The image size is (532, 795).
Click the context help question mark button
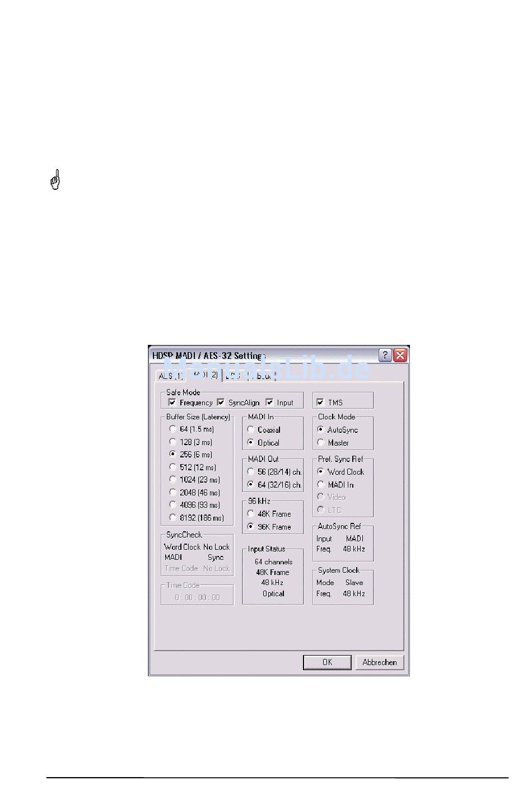[x=385, y=355]
